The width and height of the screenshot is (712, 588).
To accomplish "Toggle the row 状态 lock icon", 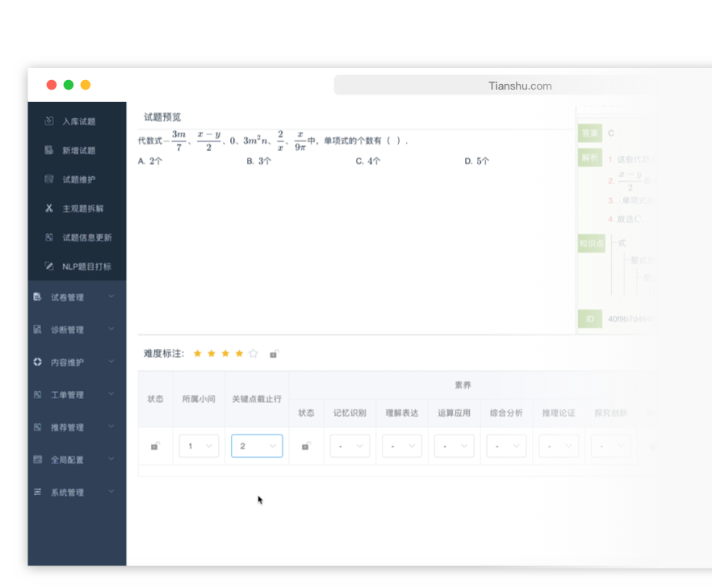I will (155, 446).
